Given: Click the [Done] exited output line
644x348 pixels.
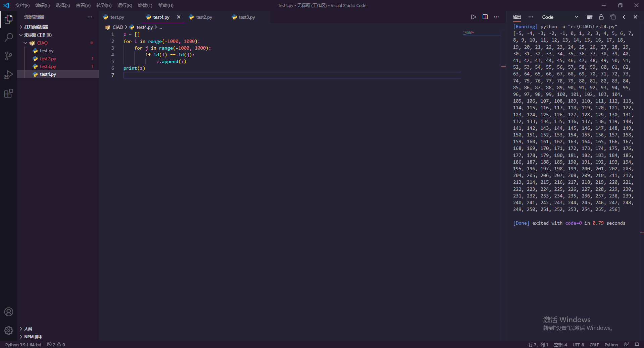Looking at the screenshot, I should (x=569, y=223).
